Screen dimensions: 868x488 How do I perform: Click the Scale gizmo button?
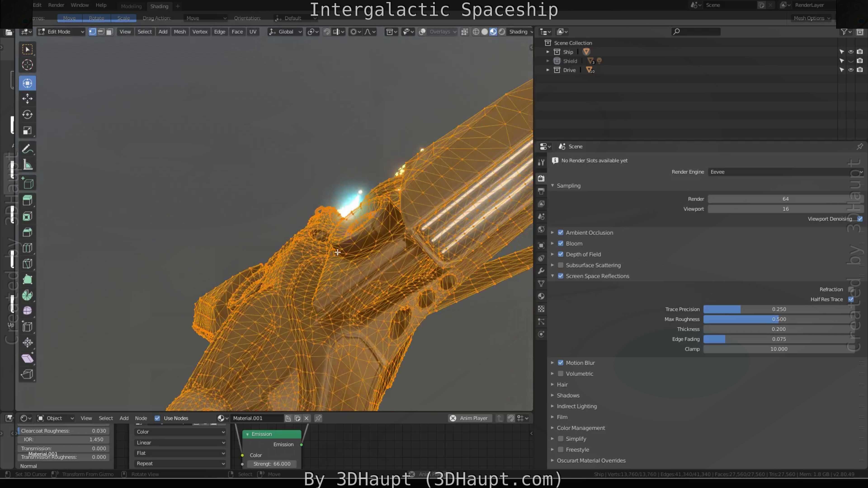pyautogui.click(x=123, y=18)
